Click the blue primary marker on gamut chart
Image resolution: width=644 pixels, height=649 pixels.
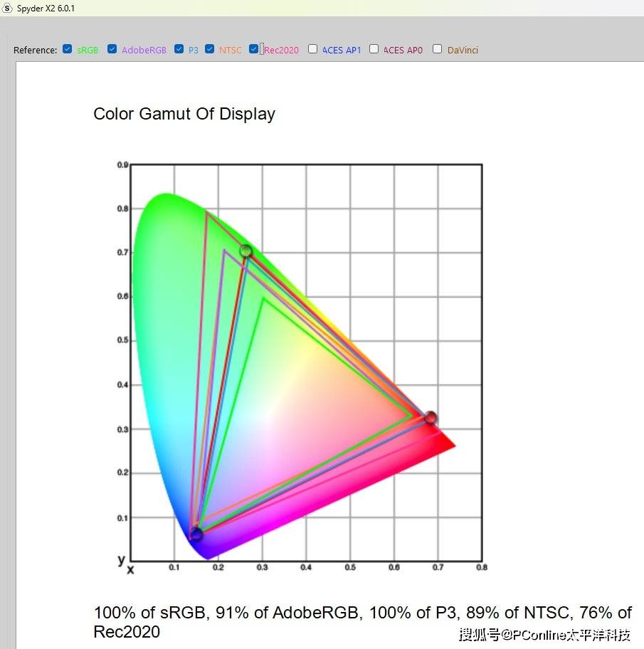click(196, 534)
